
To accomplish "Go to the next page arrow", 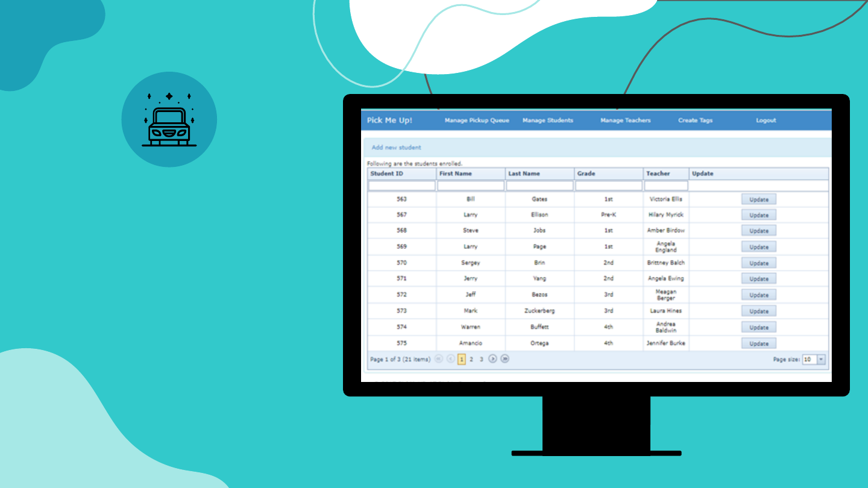I will point(492,359).
